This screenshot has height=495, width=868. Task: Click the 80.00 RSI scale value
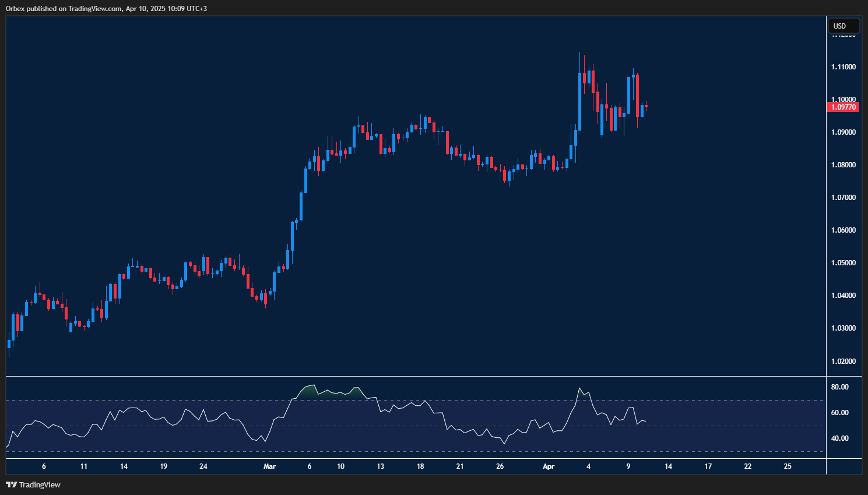[841, 387]
